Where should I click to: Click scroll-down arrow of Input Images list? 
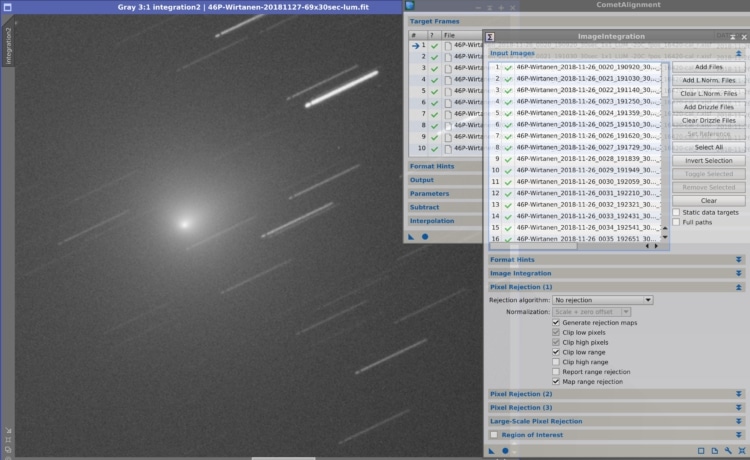coord(664,237)
